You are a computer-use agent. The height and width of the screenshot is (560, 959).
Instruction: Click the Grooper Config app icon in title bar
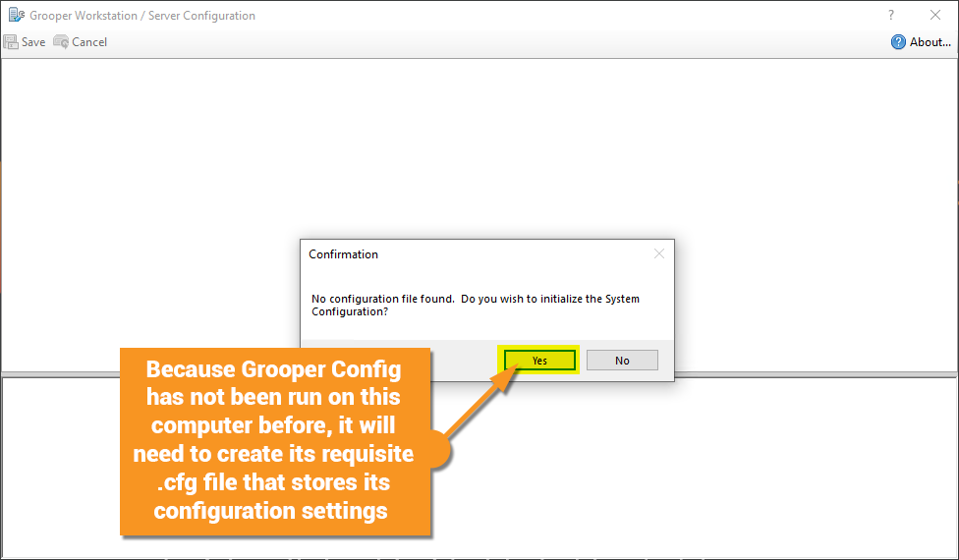(x=17, y=16)
